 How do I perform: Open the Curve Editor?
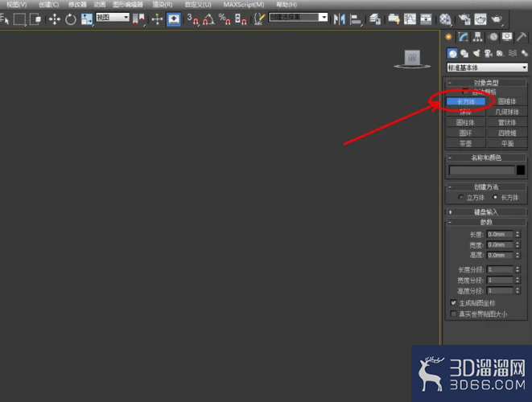click(410, 19)
